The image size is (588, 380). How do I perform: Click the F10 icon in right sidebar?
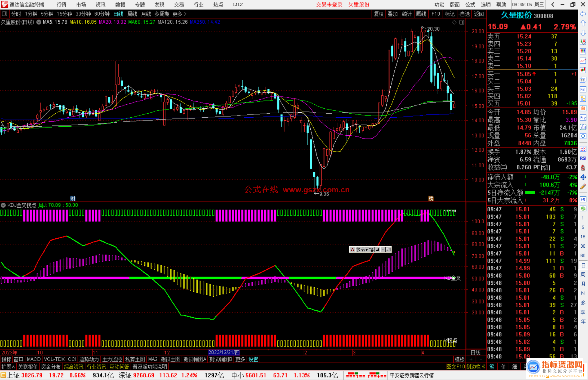(583, 89)
